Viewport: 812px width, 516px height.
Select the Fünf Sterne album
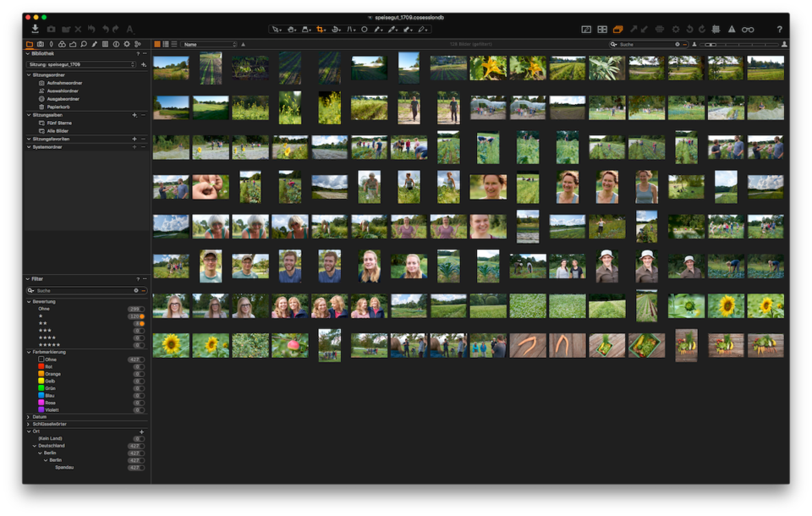pyautogui.click(x=59, y=124)
